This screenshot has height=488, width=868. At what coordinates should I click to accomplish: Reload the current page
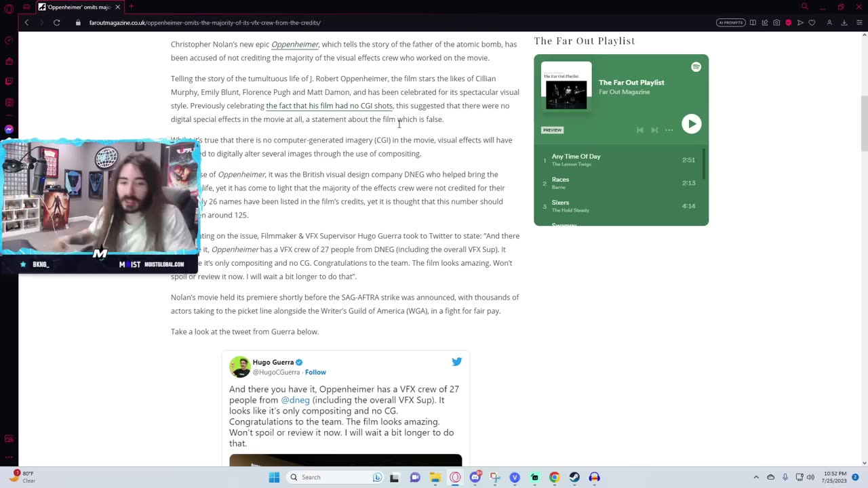pyautogui.click(x=57, y=22)
